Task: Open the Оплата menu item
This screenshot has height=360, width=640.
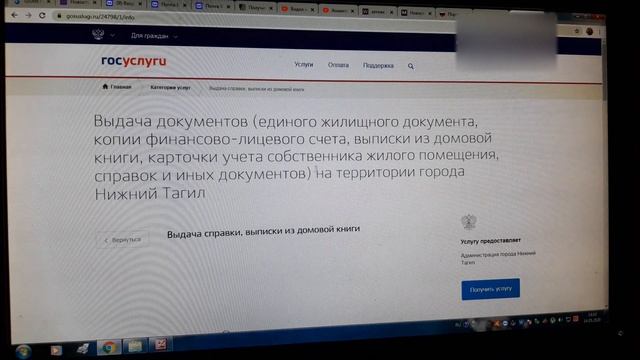Action: (338, 65)
